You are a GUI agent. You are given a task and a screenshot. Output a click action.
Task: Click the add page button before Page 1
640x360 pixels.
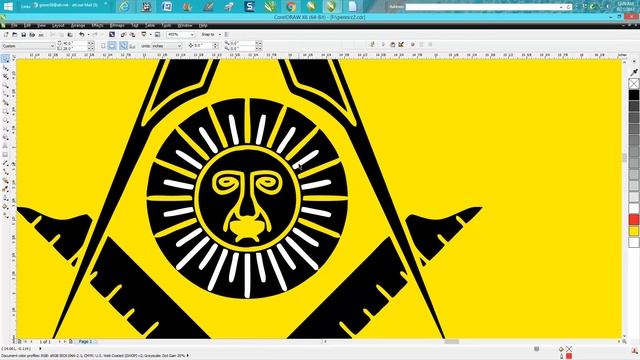click(x=19, y=341)
